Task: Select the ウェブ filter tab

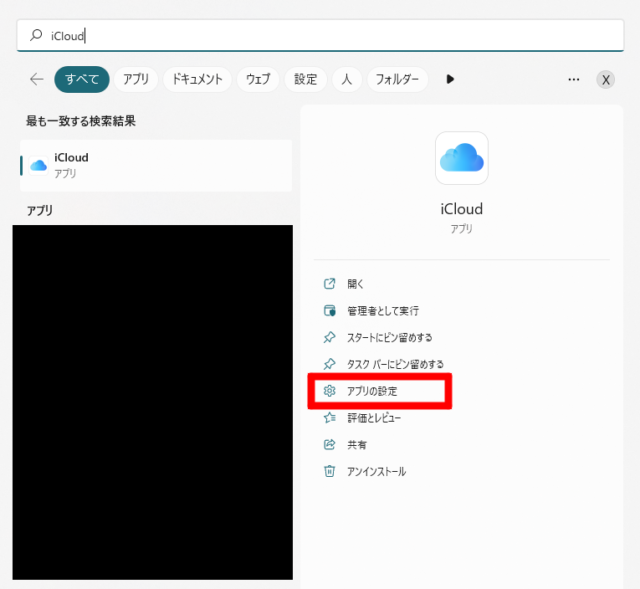Action: [x=258, y=79]
